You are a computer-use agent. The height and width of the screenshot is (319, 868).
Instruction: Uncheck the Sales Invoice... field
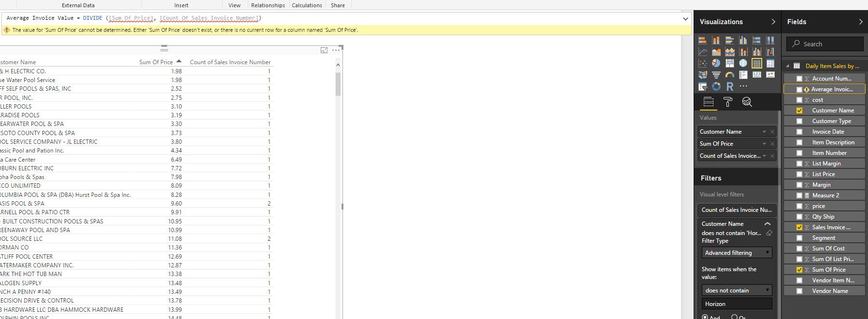(799, 227)
